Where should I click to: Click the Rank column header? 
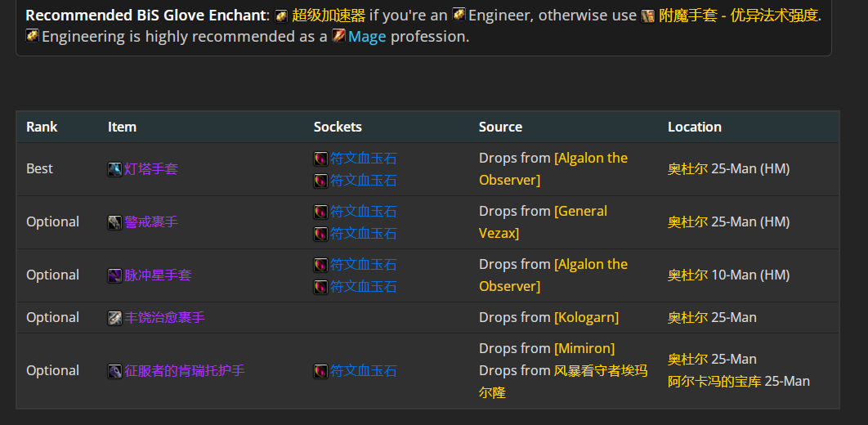[x=42, y=127]
